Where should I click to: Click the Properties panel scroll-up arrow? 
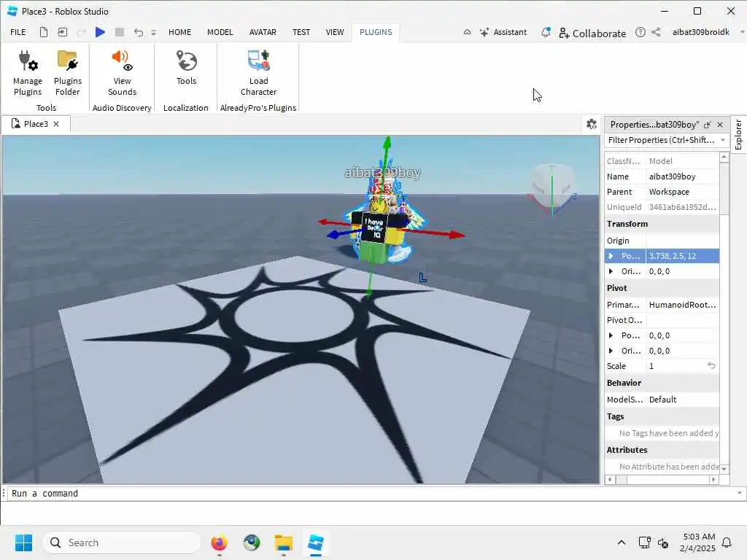coord(724,157)
